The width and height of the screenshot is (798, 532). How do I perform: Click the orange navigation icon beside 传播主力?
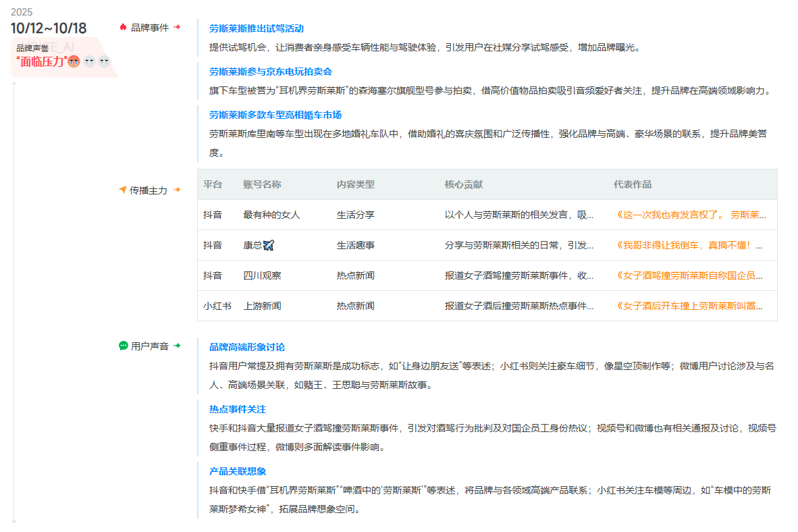122,190
